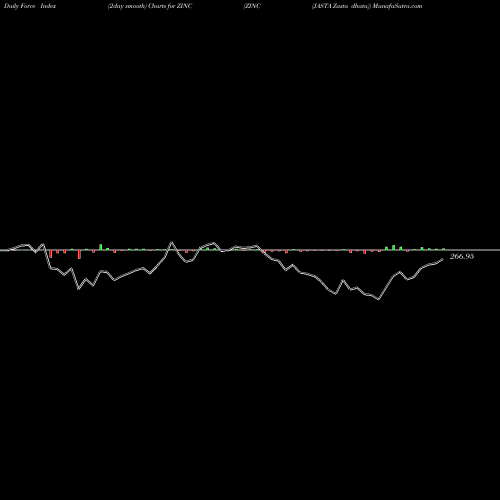Click the "Daily Force Index" title text
Image resolution: width=500 pixels, height=500 pixels.
pos(30,6)
